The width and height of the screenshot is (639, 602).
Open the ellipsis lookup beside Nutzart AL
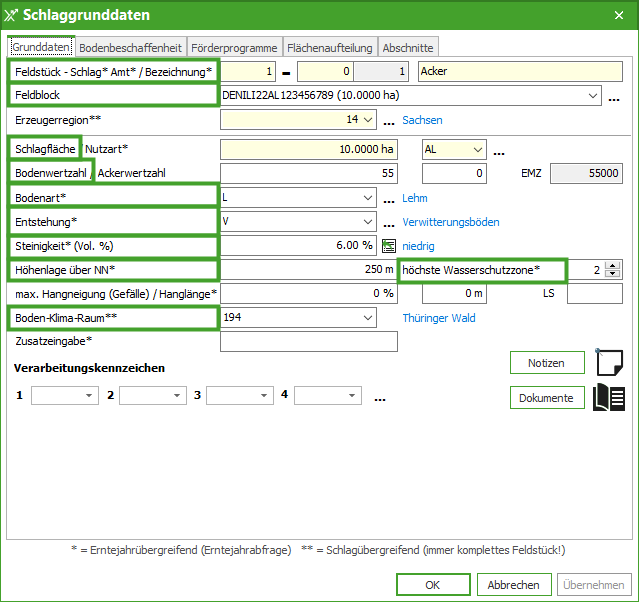(499, 150)
